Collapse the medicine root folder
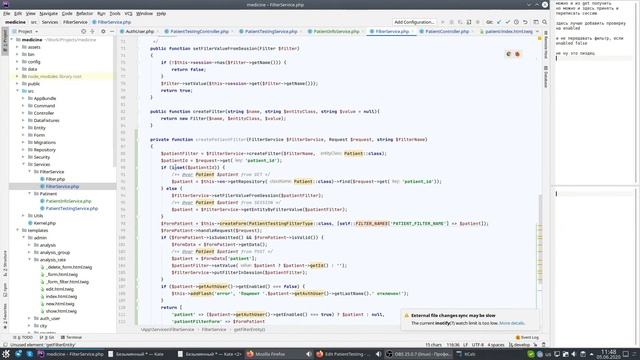Image resolution: width=640 pixels, height=360 pixels. pyautogui.click(x=12, y=40)
